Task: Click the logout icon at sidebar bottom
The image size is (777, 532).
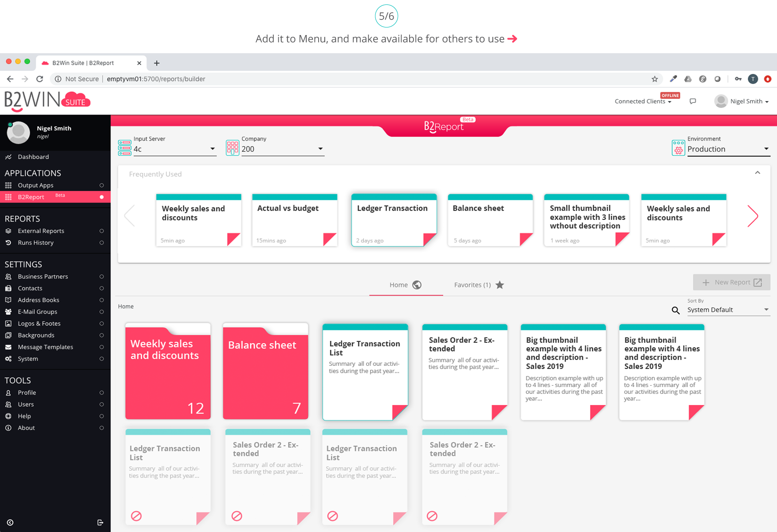Action: (x=100, y=523)
